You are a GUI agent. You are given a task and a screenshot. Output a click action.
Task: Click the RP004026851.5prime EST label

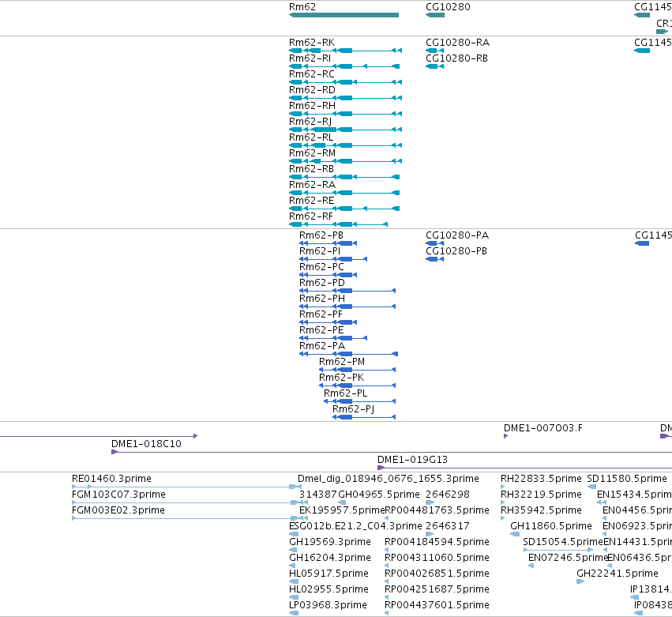point(437,574)
